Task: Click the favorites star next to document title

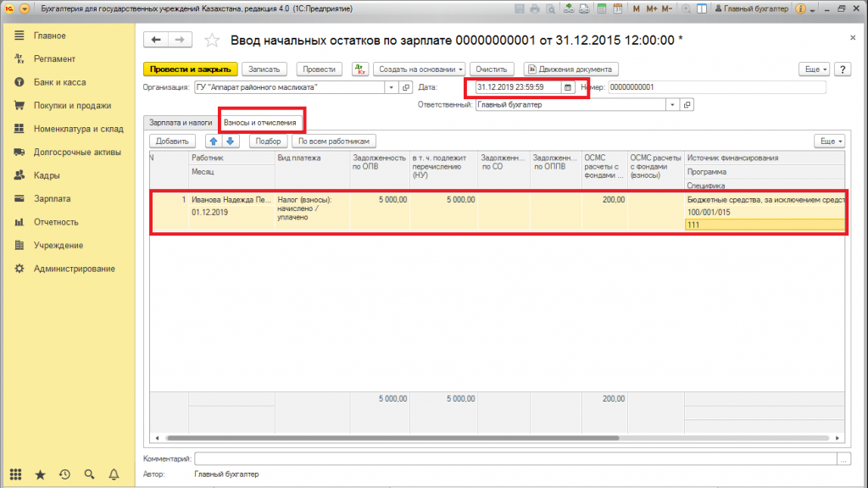Action: pyautogui.click(x=213, y=41)
